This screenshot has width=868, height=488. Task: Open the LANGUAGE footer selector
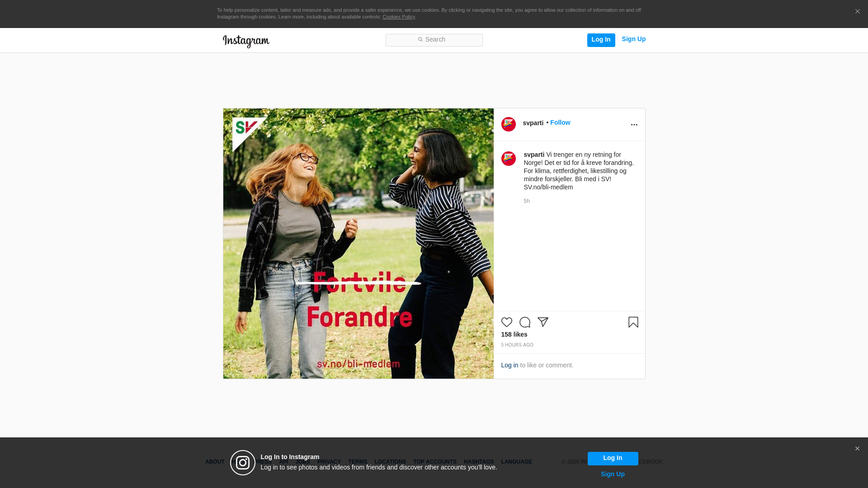pos(517,462)
